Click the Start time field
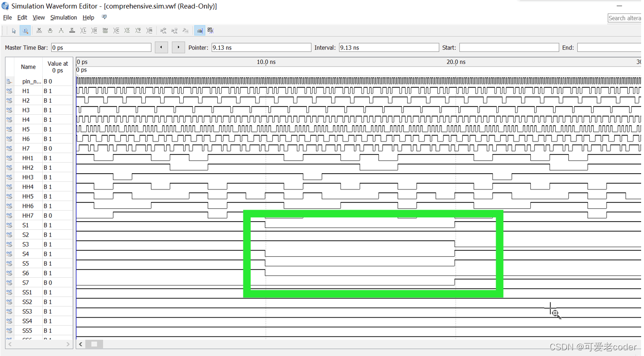 509,47
